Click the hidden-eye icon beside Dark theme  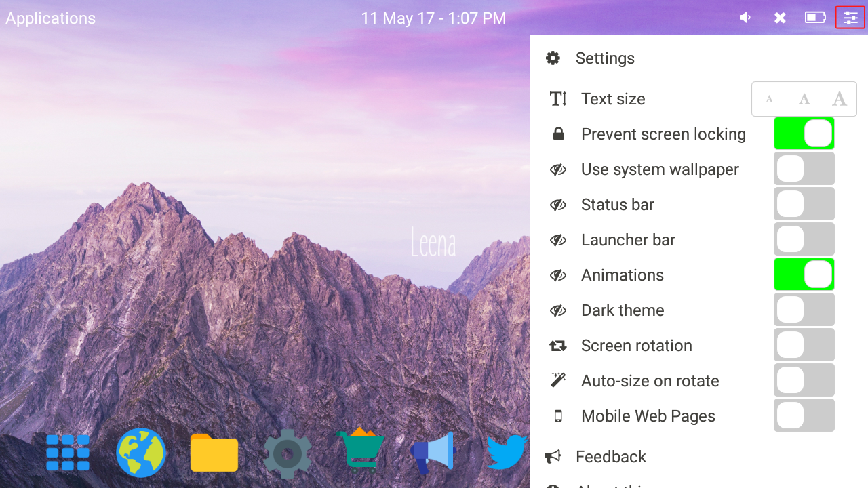558,310
